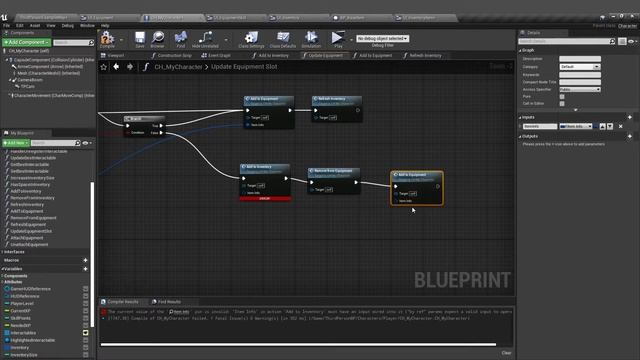Screen dimensions: 640x360
Task: Open the input parameter type dropdown
Action: pyautogui.click(x=576, y=127)
